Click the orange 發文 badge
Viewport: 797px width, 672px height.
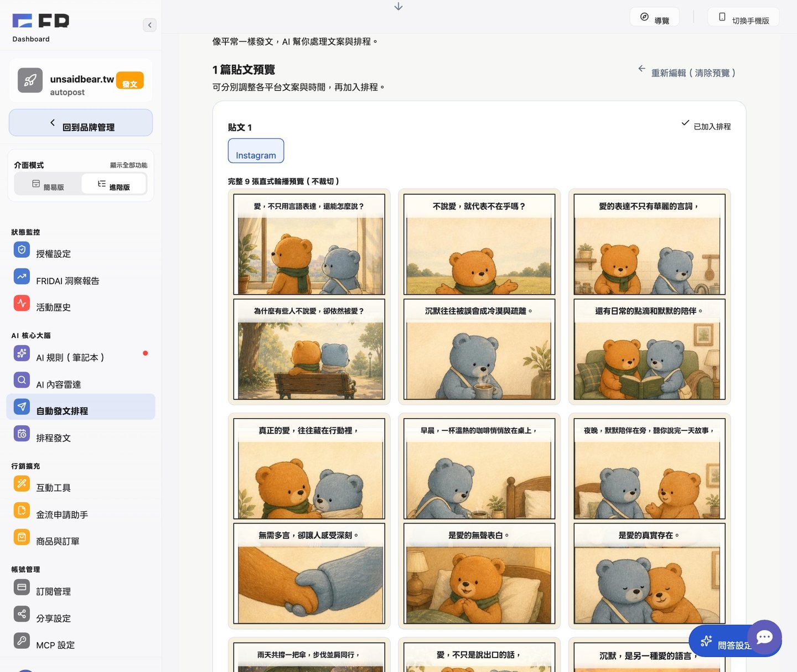(130, 81)
